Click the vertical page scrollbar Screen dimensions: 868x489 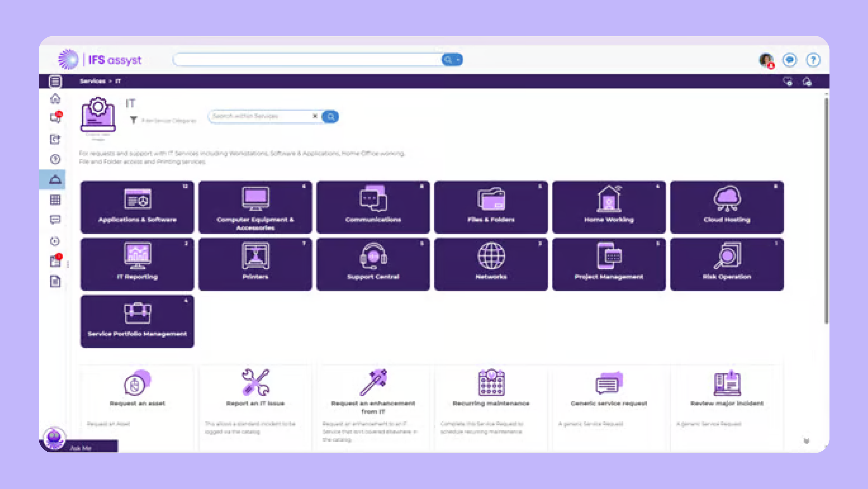[826, 211]
